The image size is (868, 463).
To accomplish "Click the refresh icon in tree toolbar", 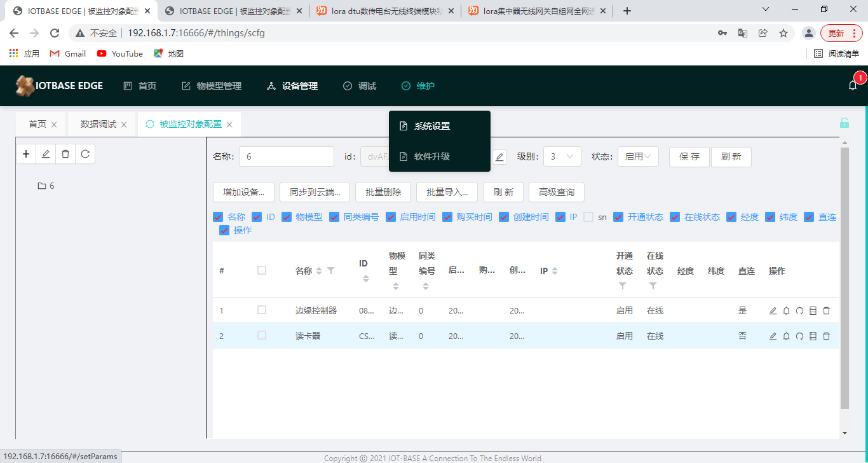I will coord(85,154).
